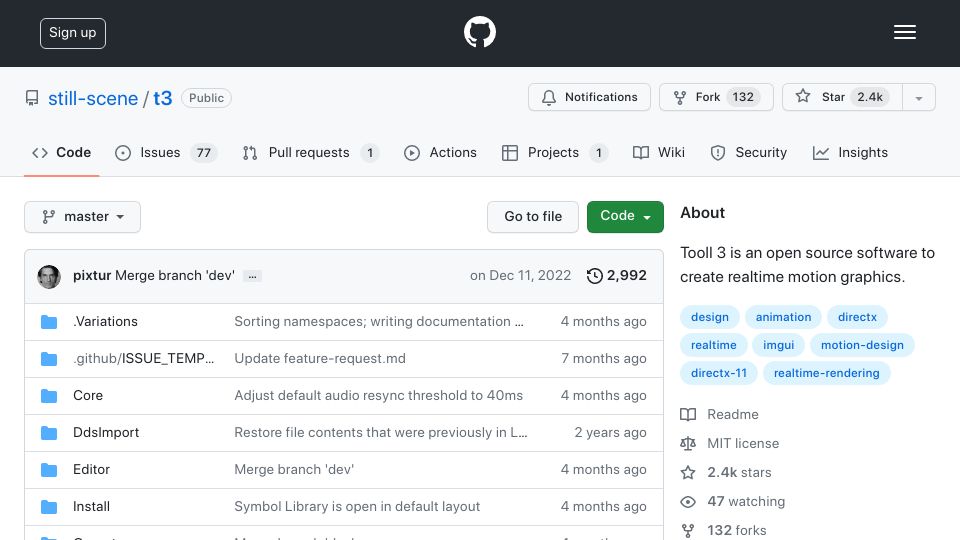Click the eye icon beside 47 watching
The height and width of the screenshot is (540, 960).
688,502
